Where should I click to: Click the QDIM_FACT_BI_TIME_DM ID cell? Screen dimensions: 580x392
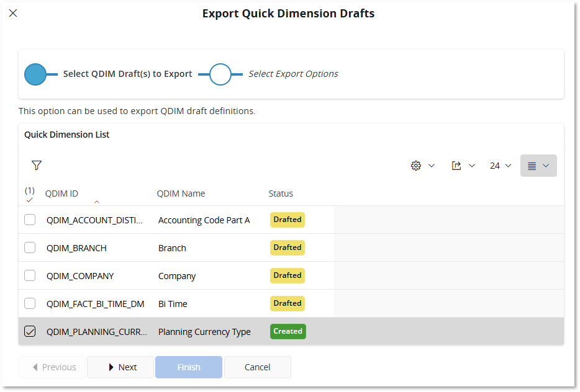click(x=96, y=304)
